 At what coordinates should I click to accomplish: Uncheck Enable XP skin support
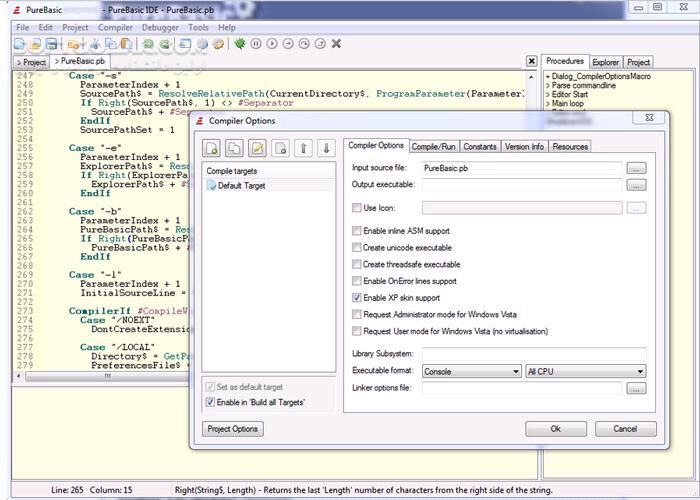point(357,298)
